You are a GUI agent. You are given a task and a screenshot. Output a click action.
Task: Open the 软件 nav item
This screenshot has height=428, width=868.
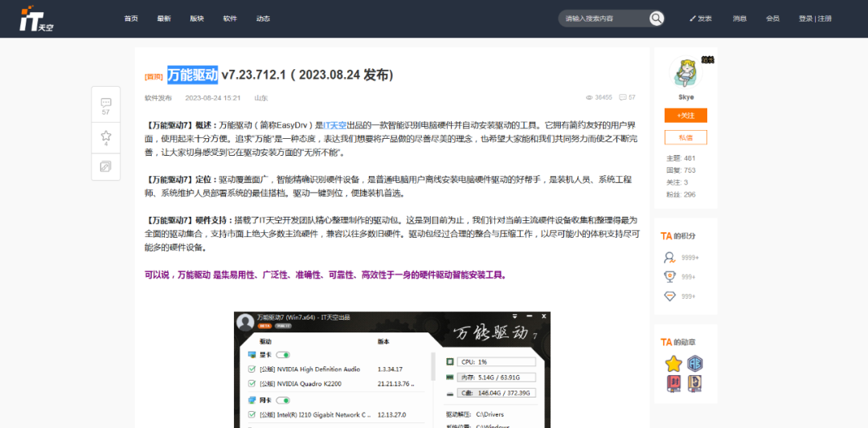click(230, 18)
